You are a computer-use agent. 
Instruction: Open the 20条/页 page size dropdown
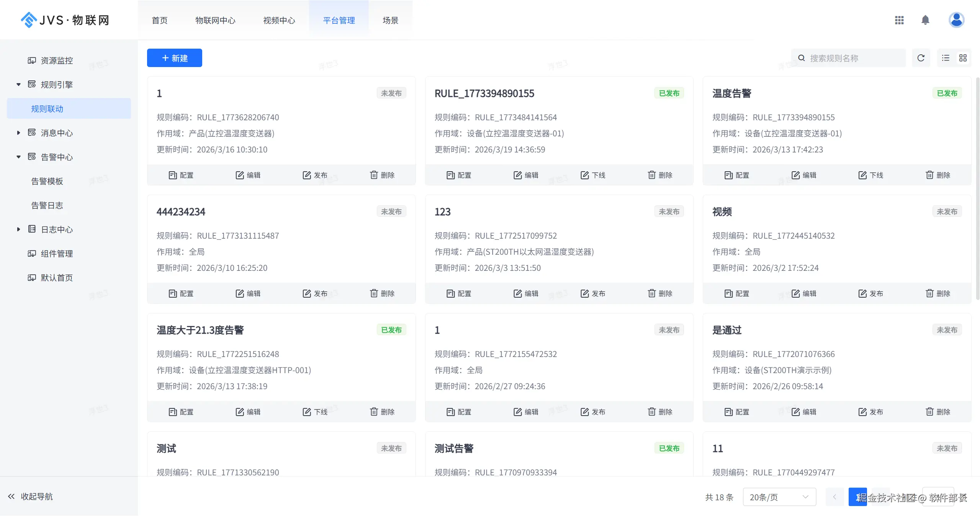779,497
